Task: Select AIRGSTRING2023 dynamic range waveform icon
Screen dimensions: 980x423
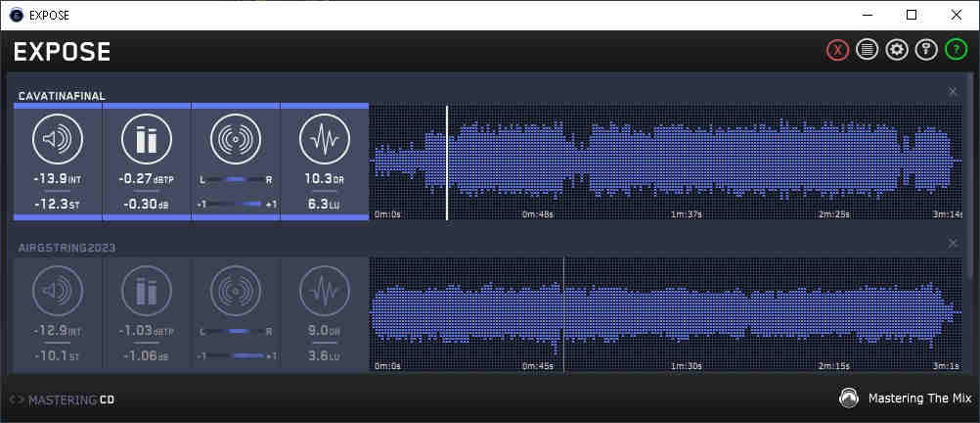Action: tap(325, 292)
